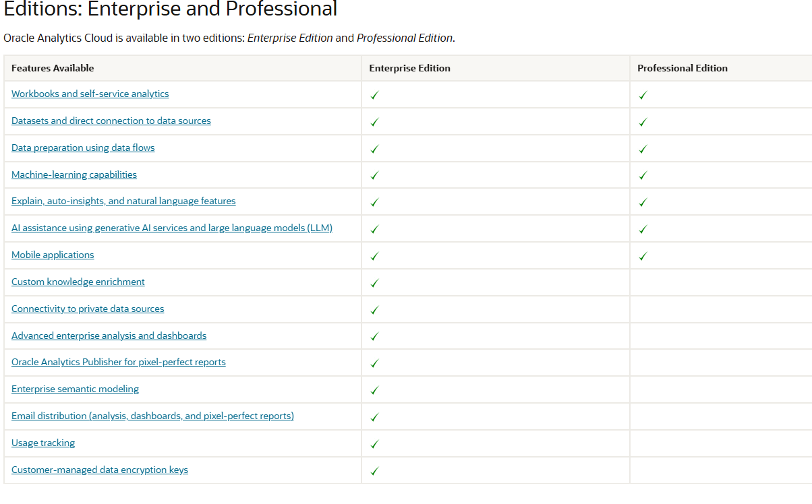Open Customer-managed data encryption keys link
812x504 pixels.
[x=100, y=470]
